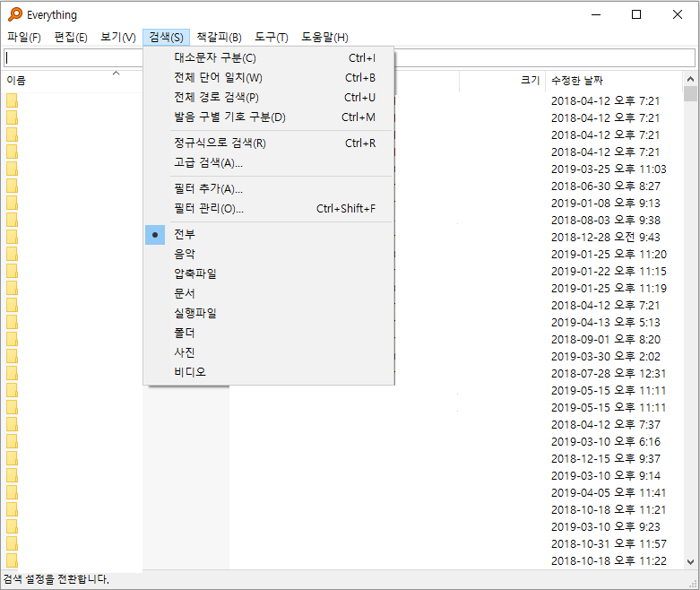Click date 2018-10-31 오후 11:57
This screenshot has width=700, height=590.
pos(609,544)
